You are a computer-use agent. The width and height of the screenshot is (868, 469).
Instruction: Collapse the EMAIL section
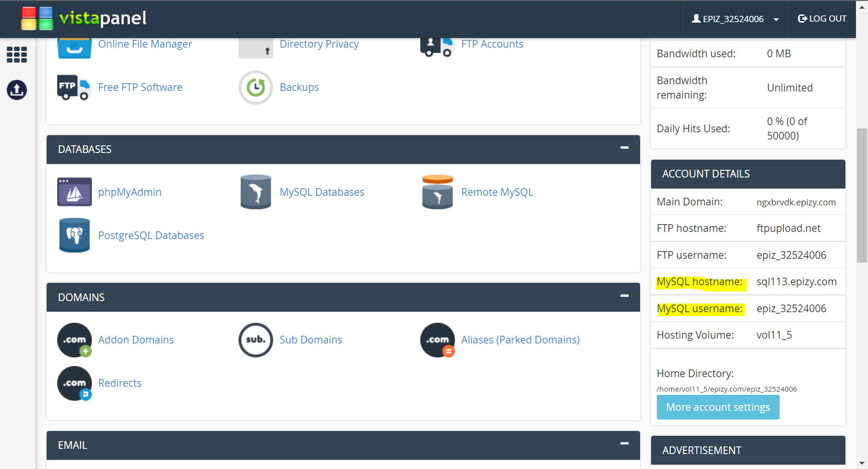click(x=625, y=444)
